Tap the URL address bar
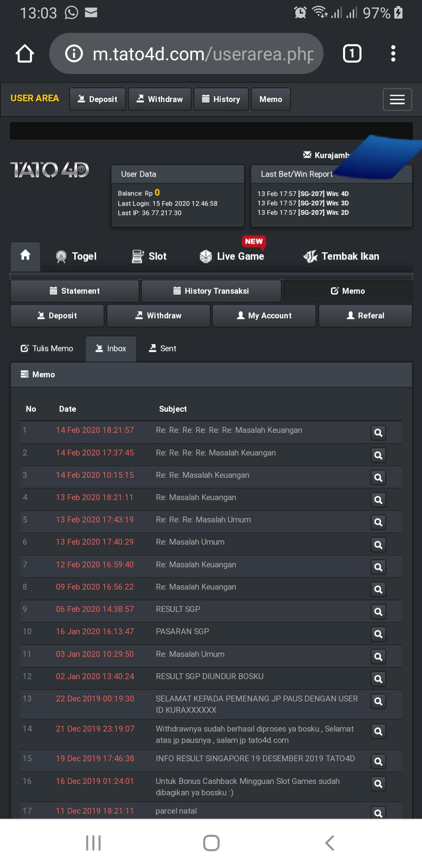Viewport: 422px width, 868px height. point(202,54)
